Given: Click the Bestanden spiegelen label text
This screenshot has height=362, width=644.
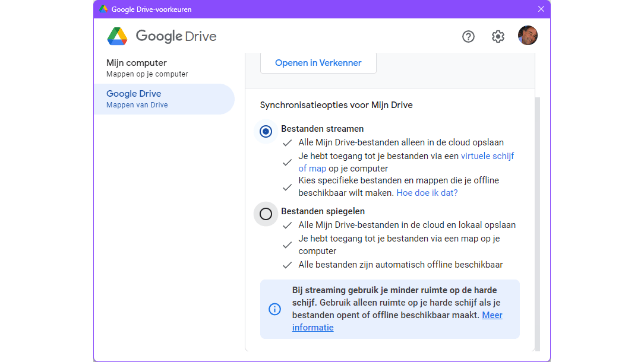Looking at the screenshot, I should pos(323,211).
